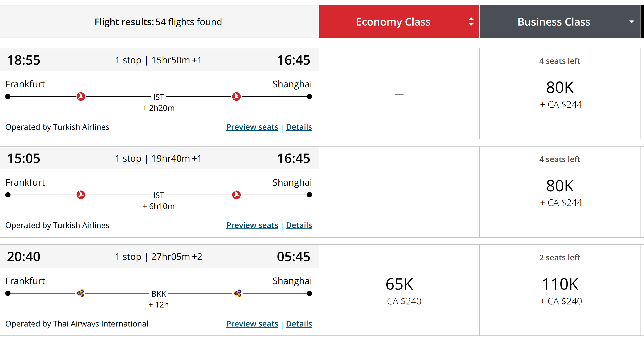Expand Business Class dropdown arrow
The width and height of the screenshot is (644, 342).
(x=632, y=22)
